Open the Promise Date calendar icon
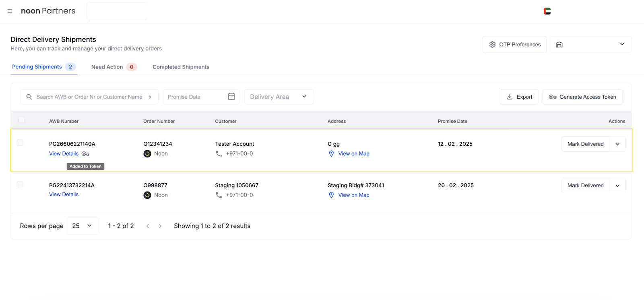Screen dimensions: 644x300 pyautogui.click(x=231, y=97)
